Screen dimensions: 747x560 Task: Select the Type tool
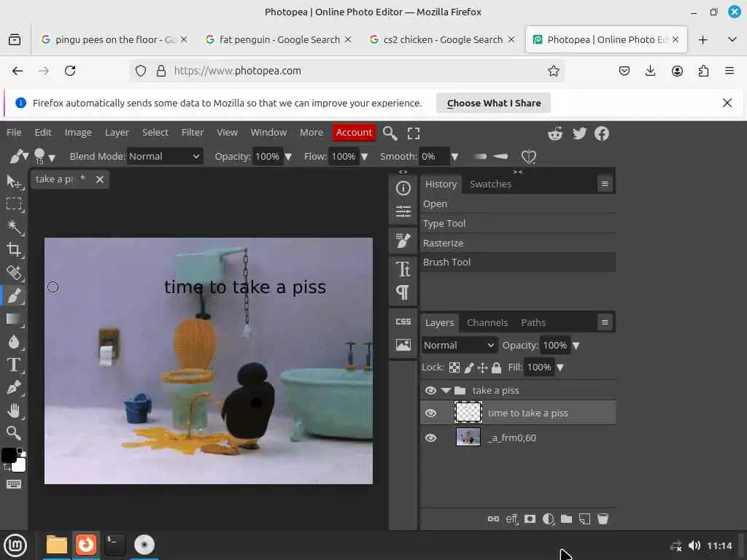point(14,365)
